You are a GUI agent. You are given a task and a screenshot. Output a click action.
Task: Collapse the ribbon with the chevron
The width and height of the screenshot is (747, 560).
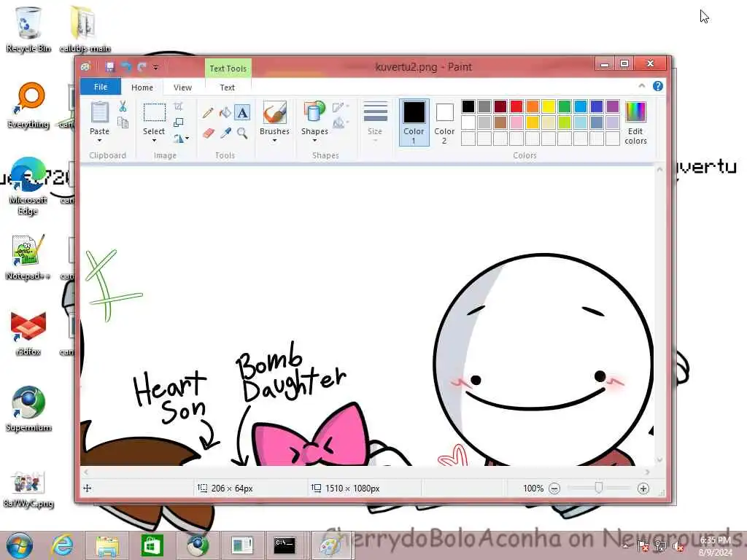click(x=642, y=86)
